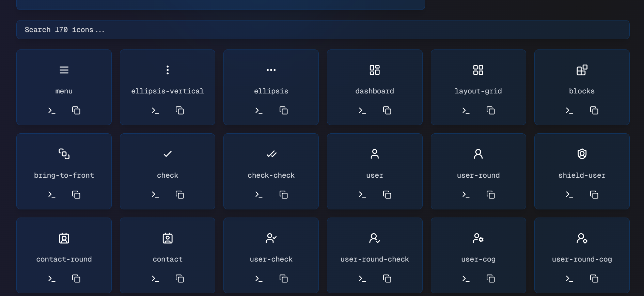Select the shield-user icon glyph
The height and width of the screenshot is (296, 644).
582,154
